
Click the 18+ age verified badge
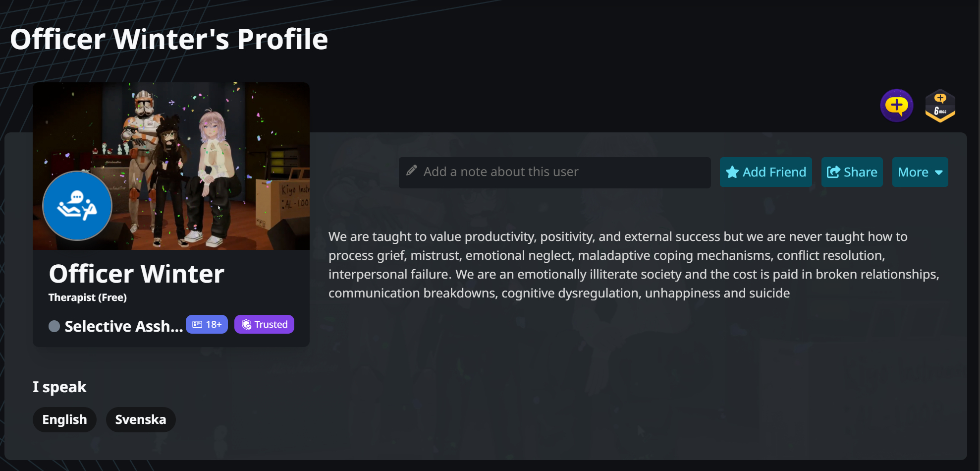click(207, 324)
